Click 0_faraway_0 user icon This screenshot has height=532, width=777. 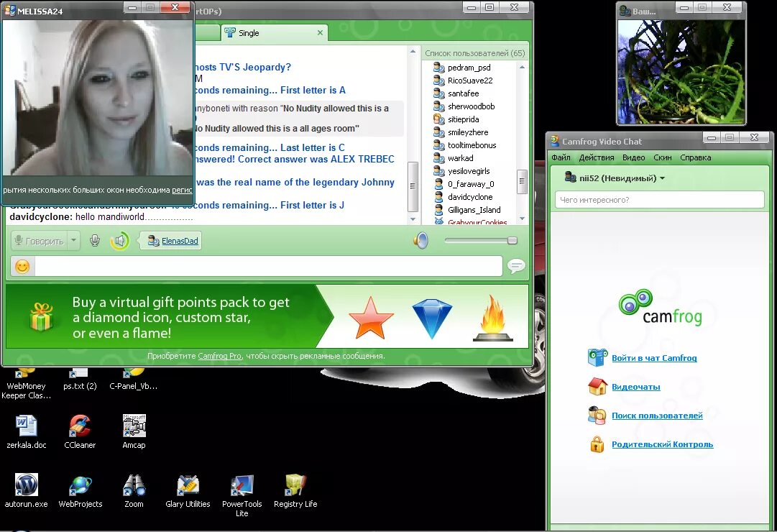[x=438, y=183]
